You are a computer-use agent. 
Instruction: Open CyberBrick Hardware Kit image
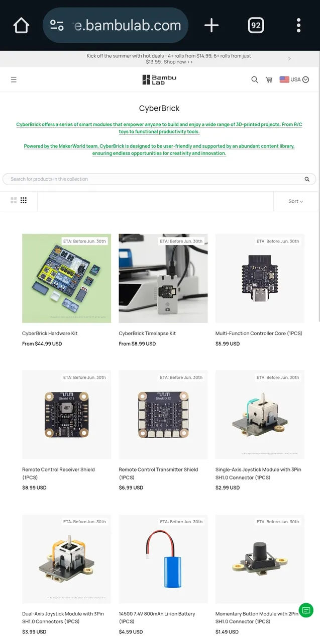pyautogui.click(x=66, y=278)
